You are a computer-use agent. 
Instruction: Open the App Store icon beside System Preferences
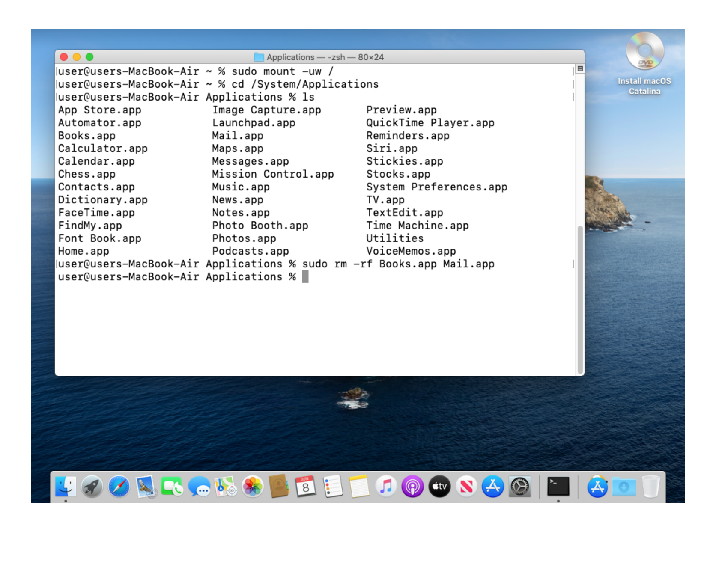tap(493, 487)
